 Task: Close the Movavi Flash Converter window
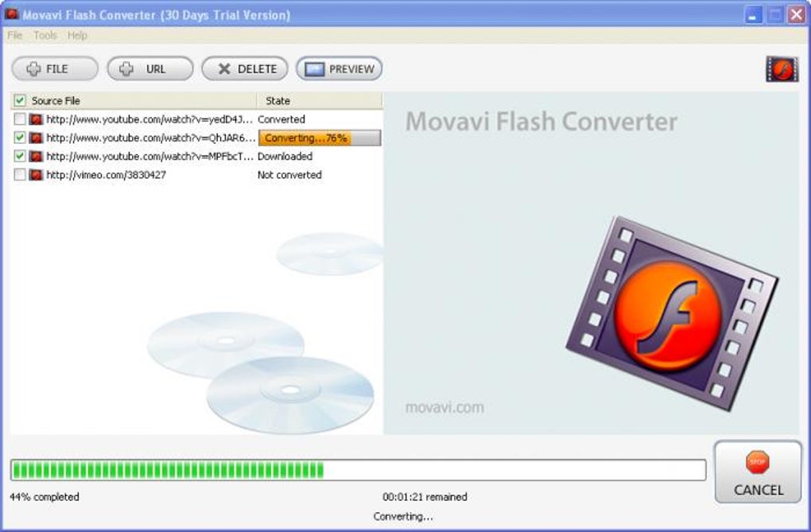797,14
